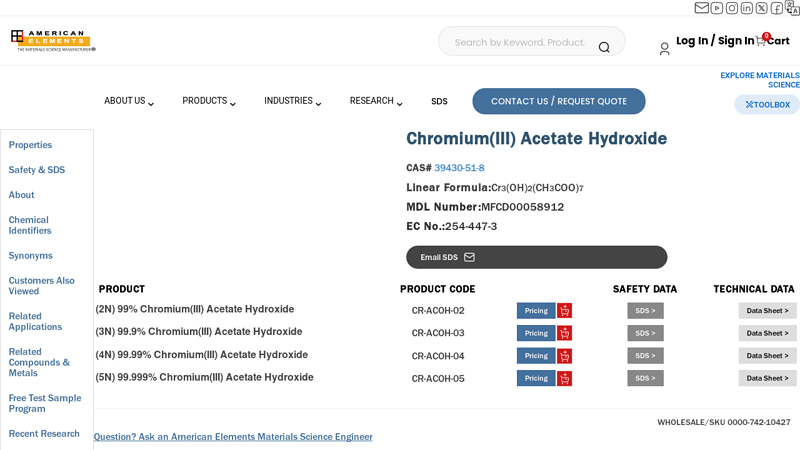Screen dimensions: 800x450
Task: Add CR-ACOH-03 to cart with red cart icon
Action: click(564, 333)
